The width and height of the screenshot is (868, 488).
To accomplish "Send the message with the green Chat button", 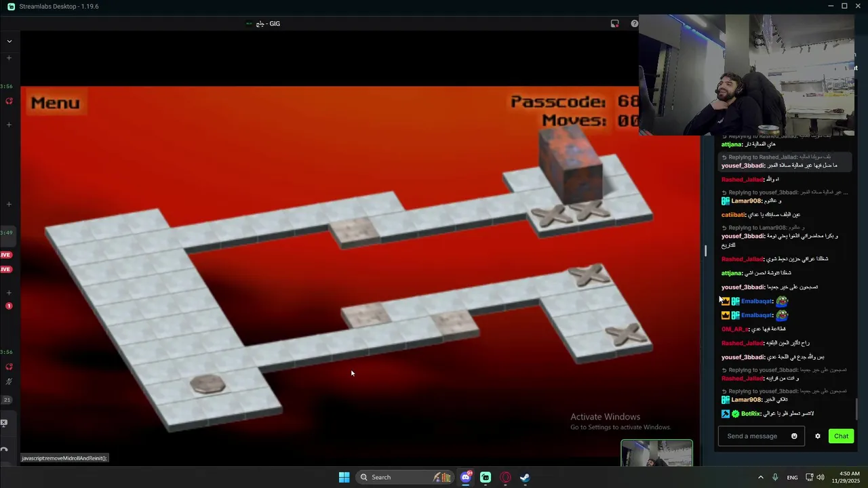I will (x=841, y=436).
